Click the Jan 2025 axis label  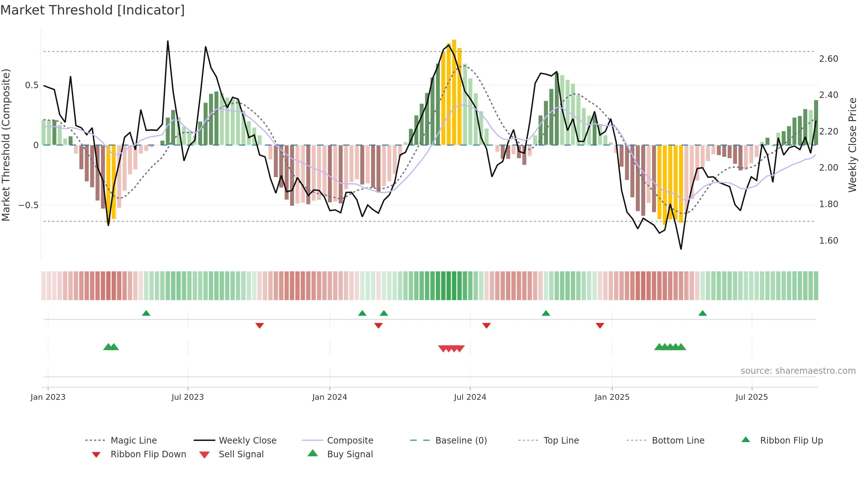coord(612,397)
